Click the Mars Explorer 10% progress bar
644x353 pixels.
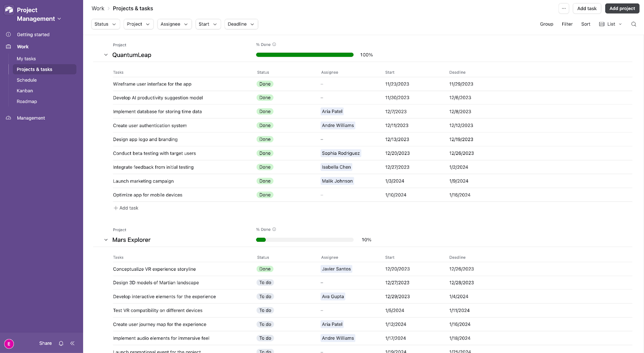305,240
